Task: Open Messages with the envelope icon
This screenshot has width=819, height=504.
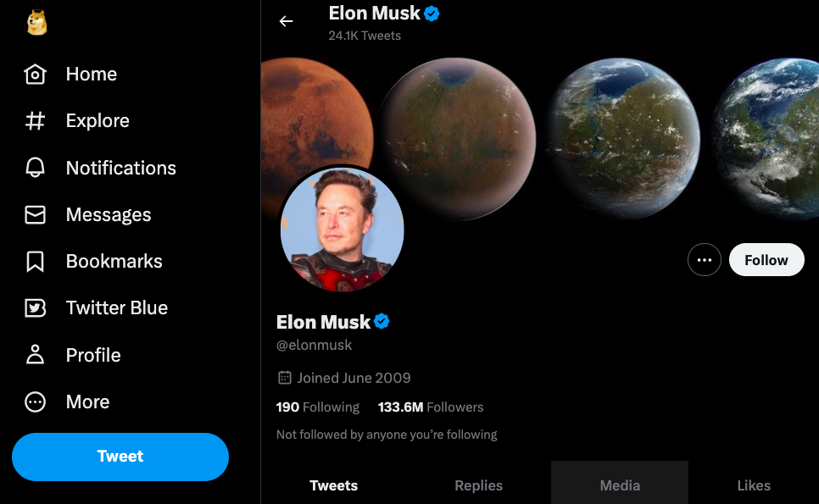Action: 36,214
